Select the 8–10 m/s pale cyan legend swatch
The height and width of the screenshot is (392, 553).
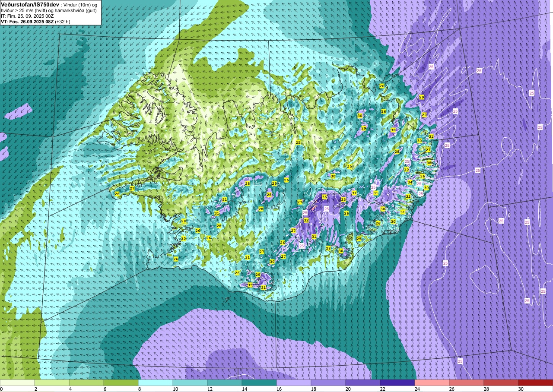click(x=156, y=383)
